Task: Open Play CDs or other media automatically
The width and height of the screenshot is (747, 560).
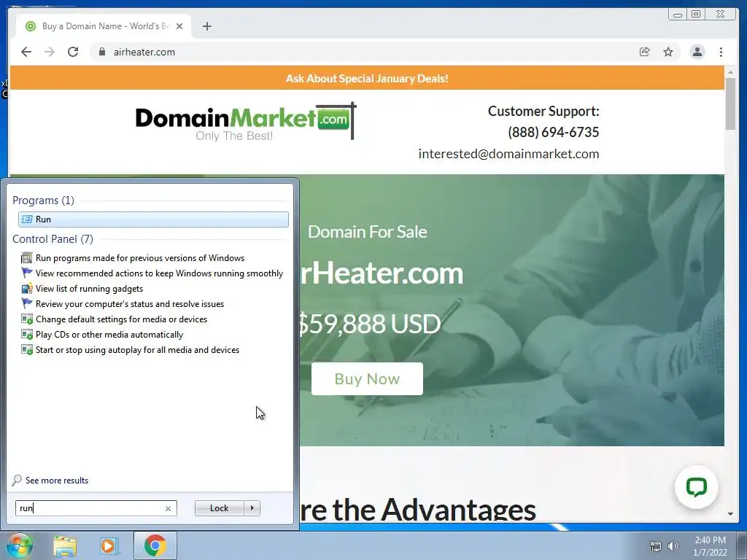Action: coord(102,334)
